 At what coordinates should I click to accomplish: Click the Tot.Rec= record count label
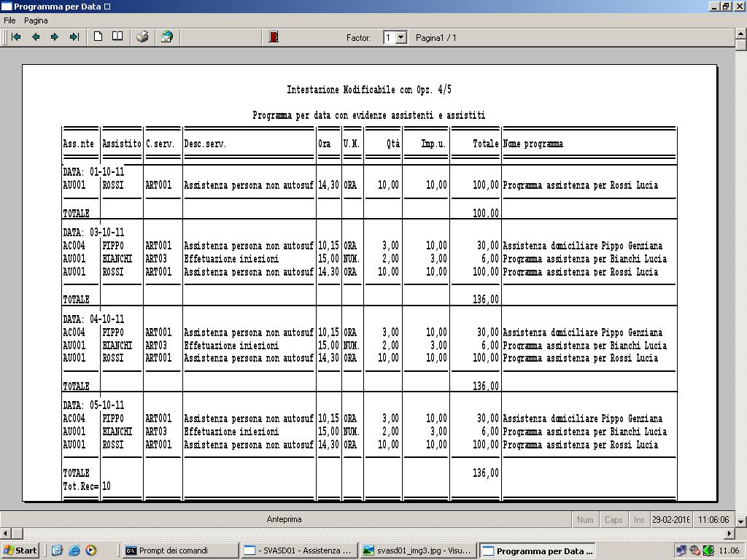pyautogui.click(x=81, y=486)
